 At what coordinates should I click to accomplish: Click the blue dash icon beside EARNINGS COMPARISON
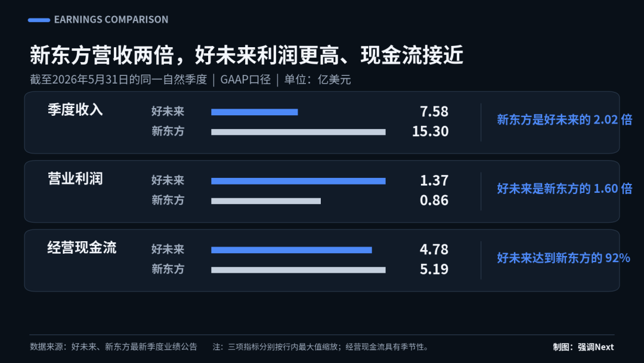point(39,20)
